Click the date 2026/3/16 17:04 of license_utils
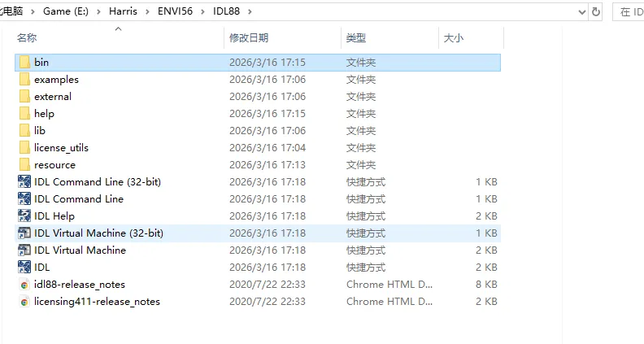 point(268,147)
